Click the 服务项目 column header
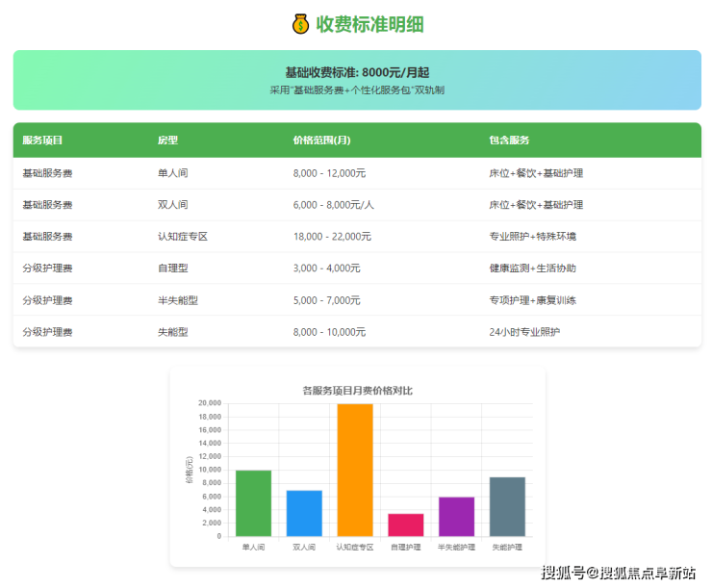 tap(42, 141)
